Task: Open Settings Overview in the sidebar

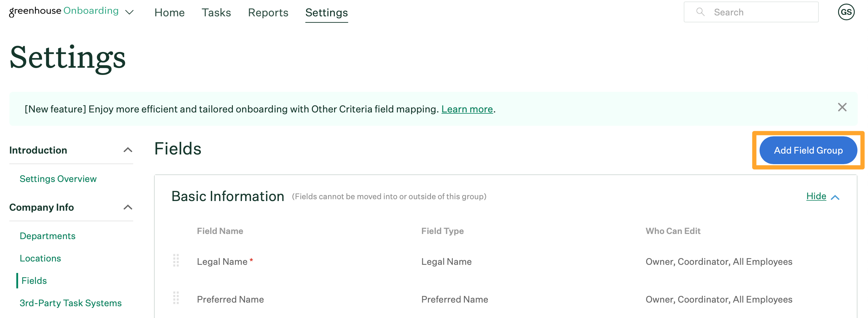Action: coord(58,179)
